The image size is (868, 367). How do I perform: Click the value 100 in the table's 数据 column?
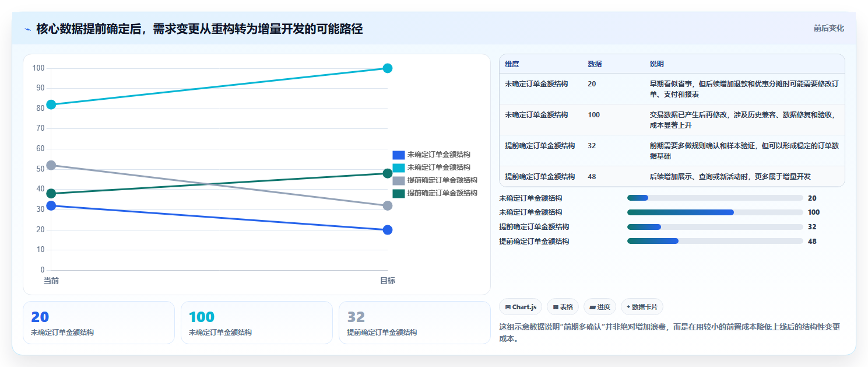pyautogui.click(x=593, y=115)
